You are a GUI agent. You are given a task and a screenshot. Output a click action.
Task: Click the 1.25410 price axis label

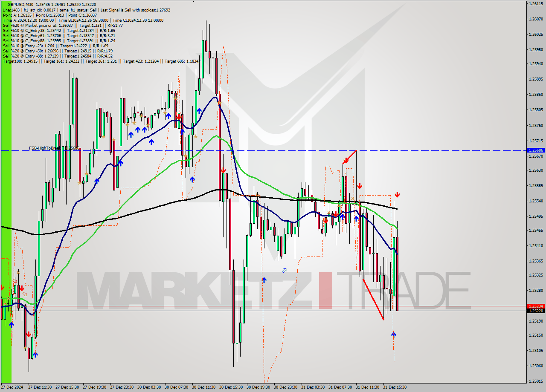tap(536, 245)
